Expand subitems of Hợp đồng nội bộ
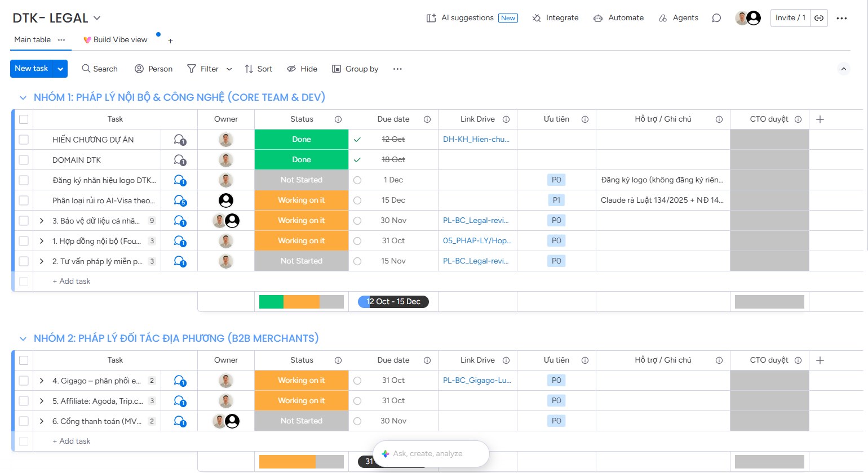868x473 pixels. coord(42,241)
